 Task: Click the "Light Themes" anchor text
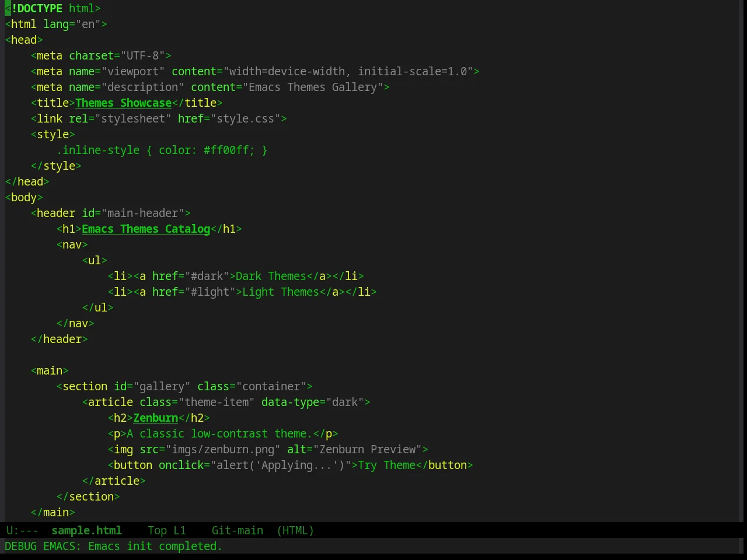[x=281, y=292]
